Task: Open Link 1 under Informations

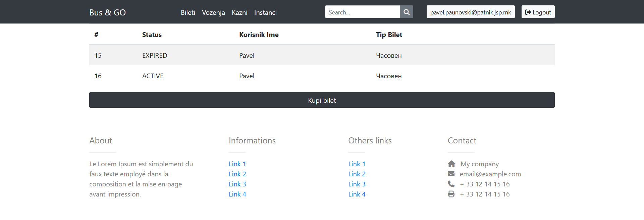Action: tap(237, 164)
